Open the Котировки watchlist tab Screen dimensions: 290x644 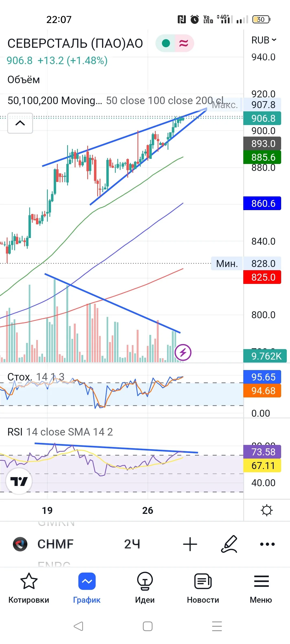[29, 588]
